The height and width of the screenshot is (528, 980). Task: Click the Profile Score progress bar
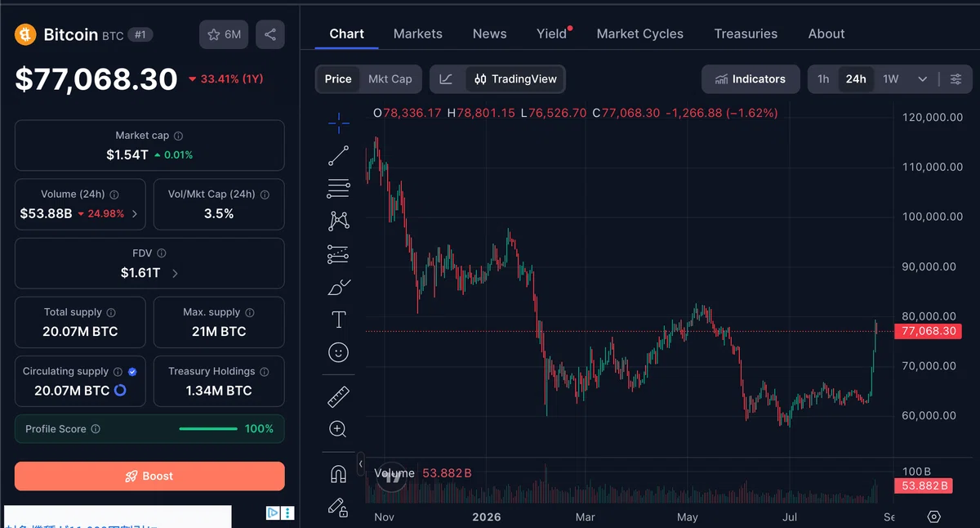[x=208, y=429]
